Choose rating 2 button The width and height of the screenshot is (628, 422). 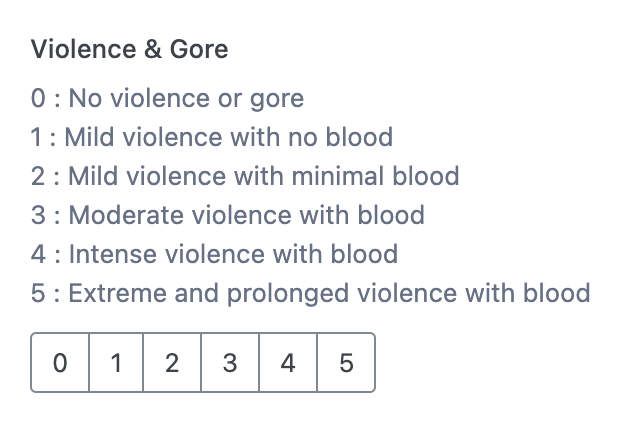tap(172, 362)
